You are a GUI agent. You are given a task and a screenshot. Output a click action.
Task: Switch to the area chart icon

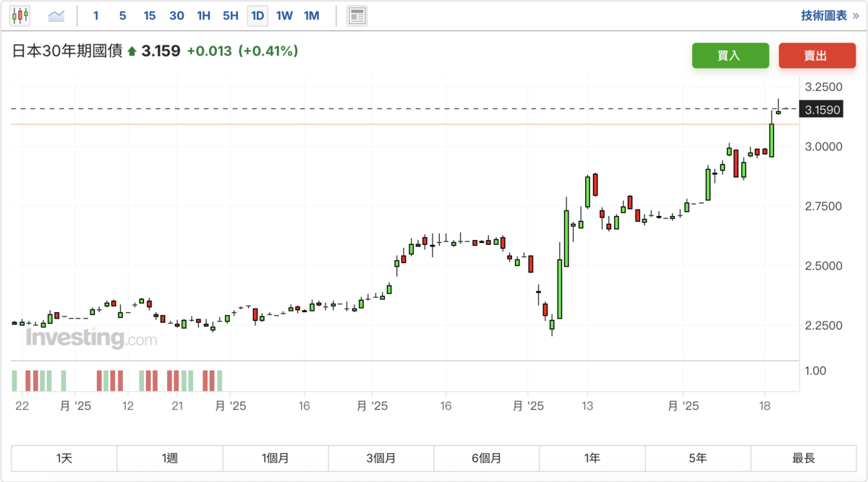point(56,15)
